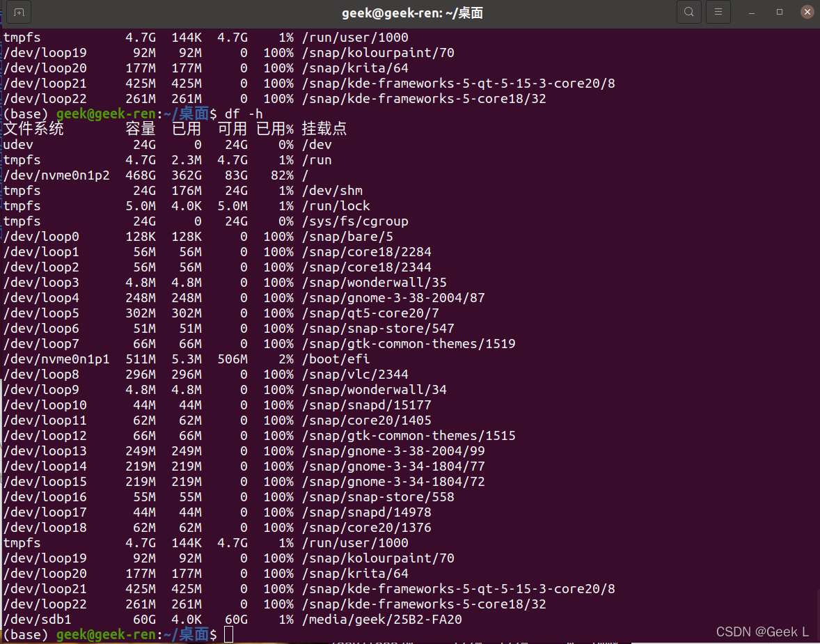Screen dimensions: 820x644
Task: Click the udev filesystem name
Action: pos(18,144)
